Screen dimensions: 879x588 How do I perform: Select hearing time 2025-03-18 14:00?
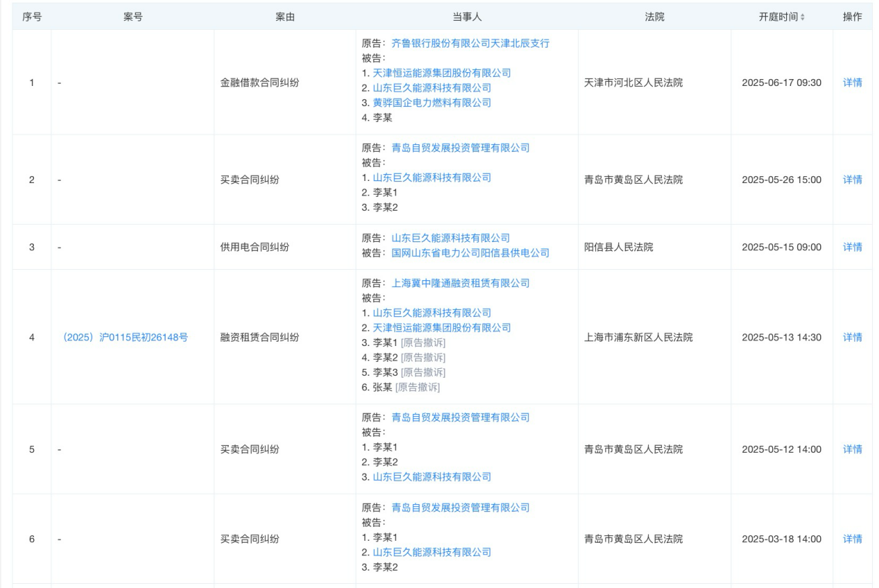(781, 539)
